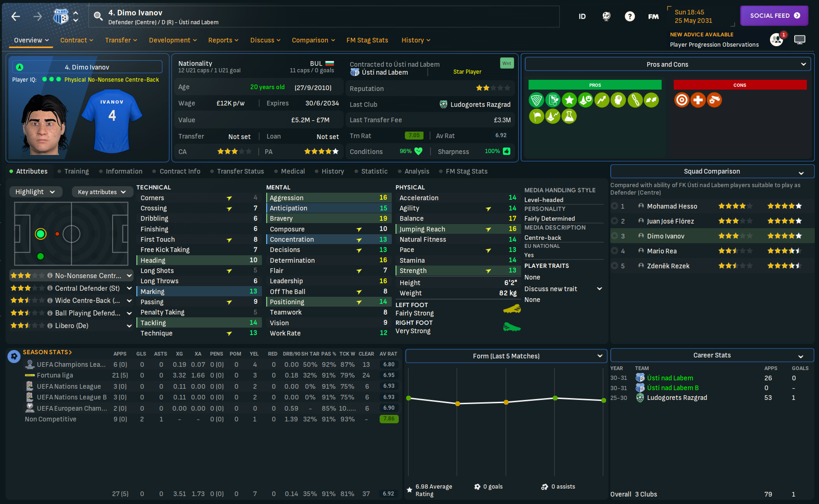
Task: Click the match sharpness icon
Action: point(507,151)
